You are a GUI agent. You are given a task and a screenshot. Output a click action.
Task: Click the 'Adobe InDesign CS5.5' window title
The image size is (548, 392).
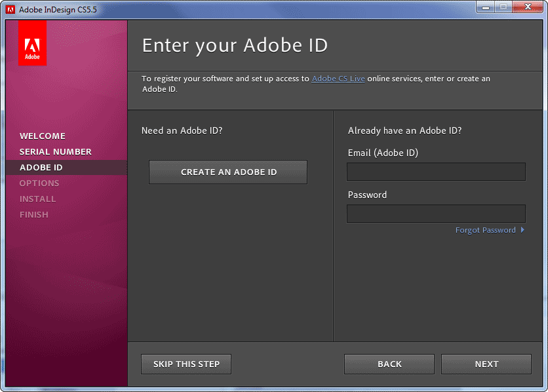coord(58,10)
